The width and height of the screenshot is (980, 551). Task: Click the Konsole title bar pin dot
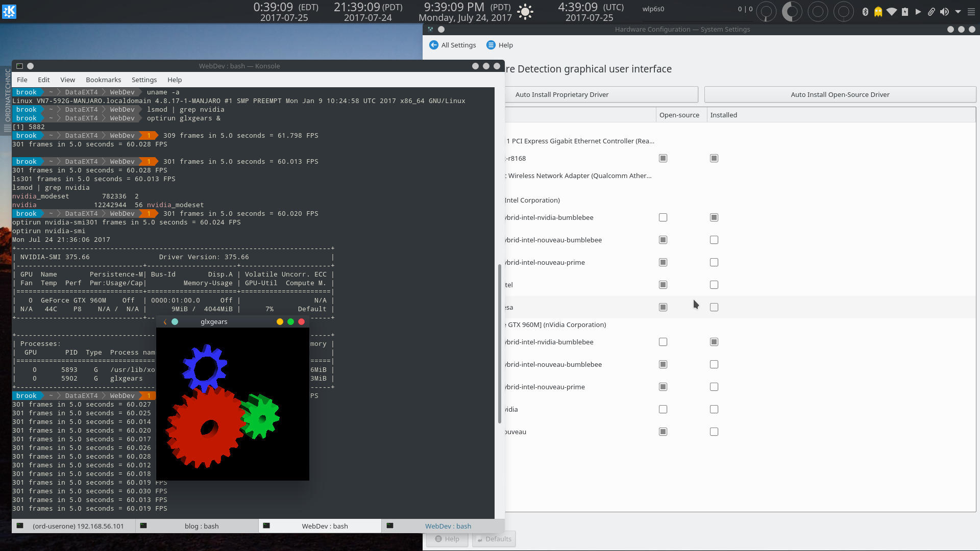click(x=30, y=66)
